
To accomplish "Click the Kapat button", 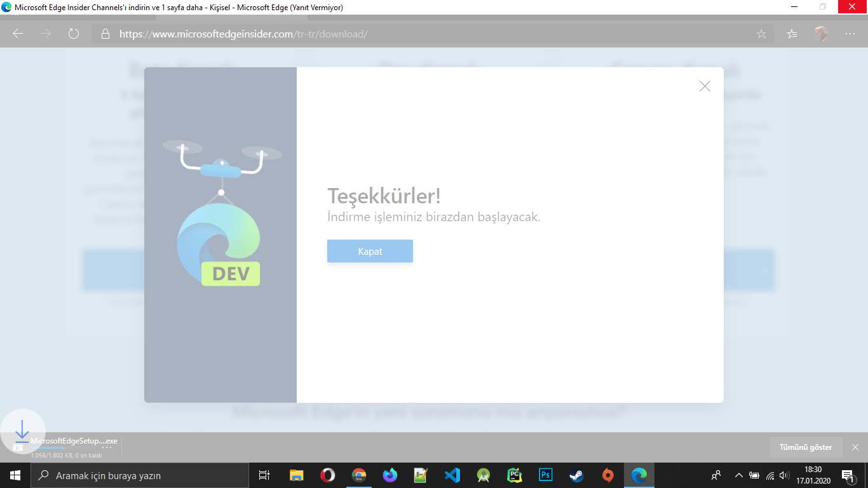I will [x=370, y=251].
